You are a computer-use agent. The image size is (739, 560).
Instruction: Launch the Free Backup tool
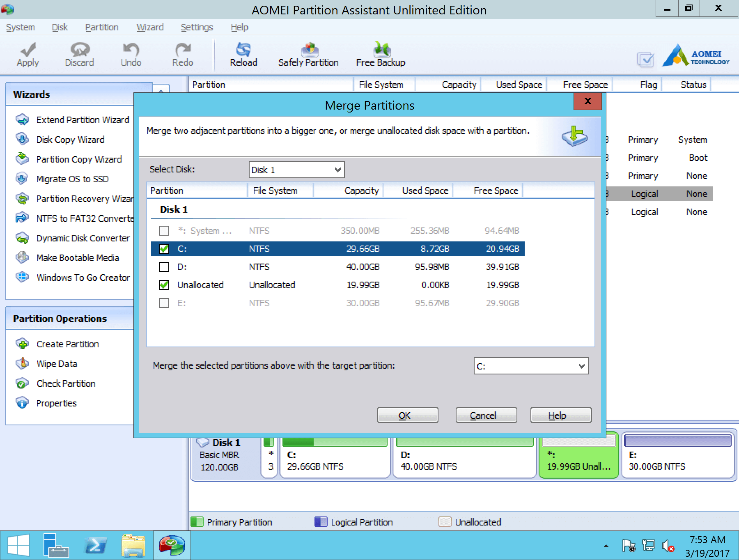(381, 54)
